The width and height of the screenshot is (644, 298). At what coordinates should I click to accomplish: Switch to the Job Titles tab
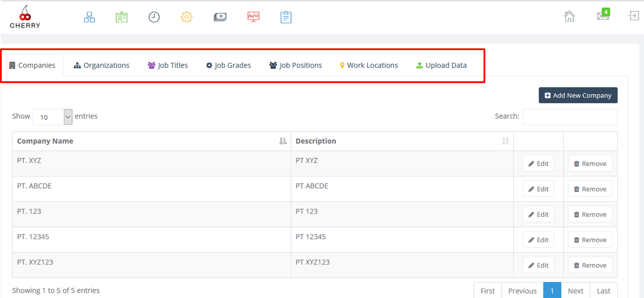coord(167,65)
